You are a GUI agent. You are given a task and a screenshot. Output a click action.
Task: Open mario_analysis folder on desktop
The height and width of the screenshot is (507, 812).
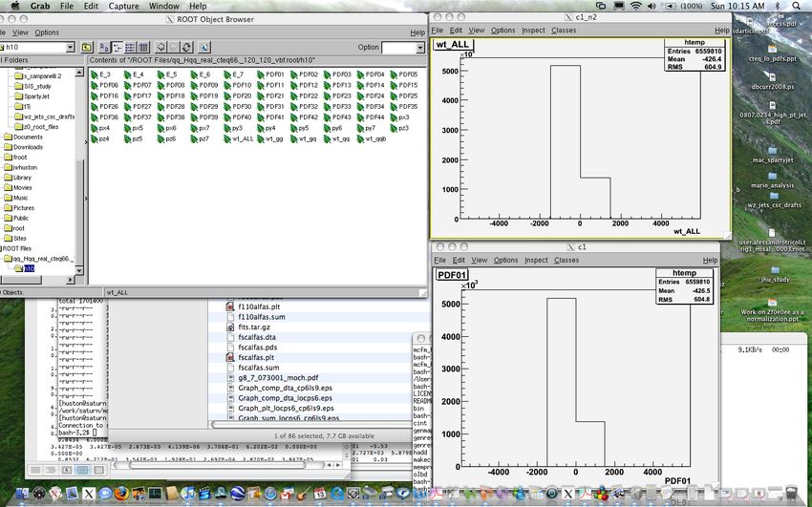coord(773,180)
